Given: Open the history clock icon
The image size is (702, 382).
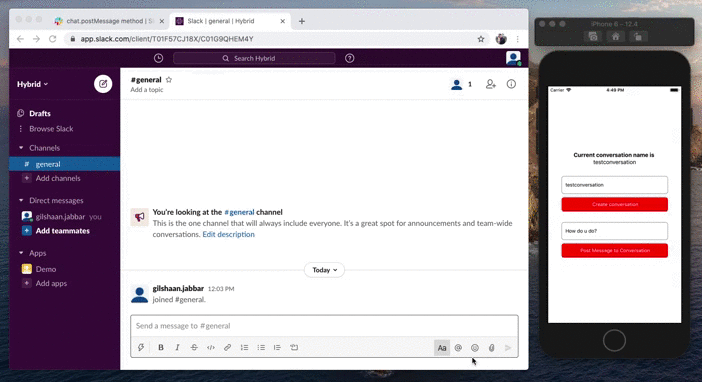Looking at the screenshot, I should (158, 58).
